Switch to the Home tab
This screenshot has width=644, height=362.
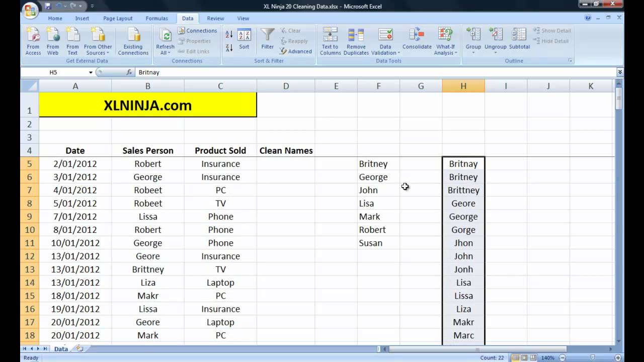click(55, 19)
